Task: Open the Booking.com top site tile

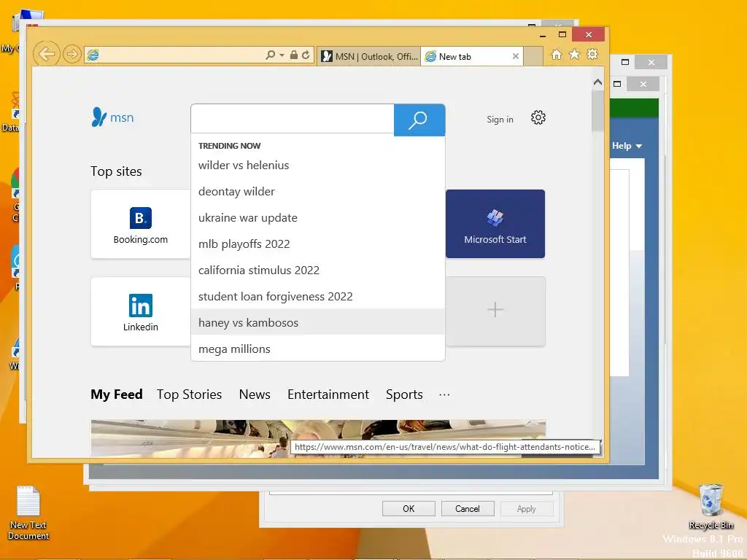Action: 141,225
